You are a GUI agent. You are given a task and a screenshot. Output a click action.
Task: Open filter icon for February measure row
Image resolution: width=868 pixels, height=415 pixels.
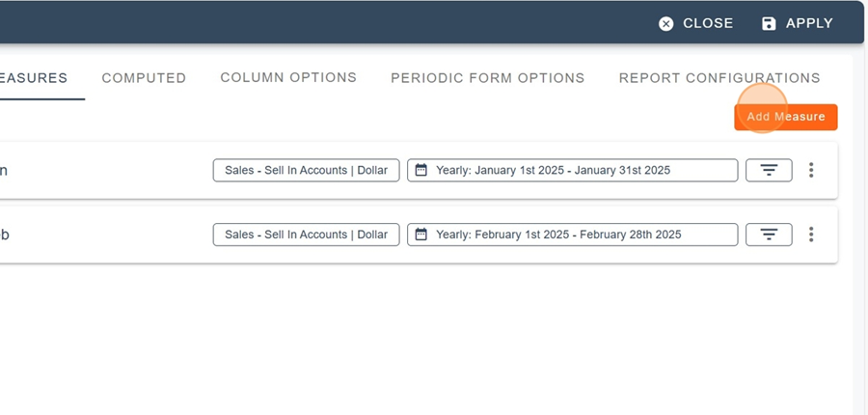point(769,235)
